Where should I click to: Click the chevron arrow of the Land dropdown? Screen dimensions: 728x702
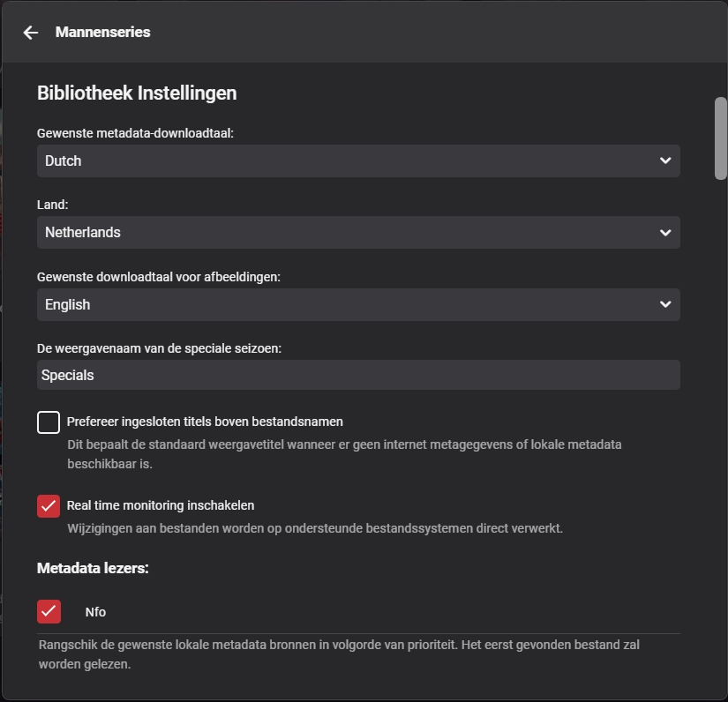(x=664, y=233)
